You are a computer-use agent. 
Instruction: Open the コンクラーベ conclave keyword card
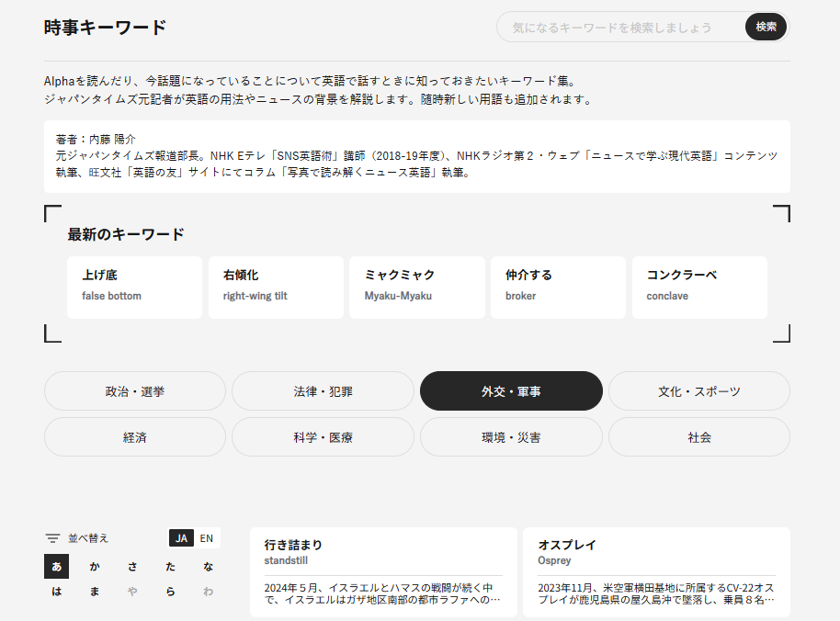point(699,288)
